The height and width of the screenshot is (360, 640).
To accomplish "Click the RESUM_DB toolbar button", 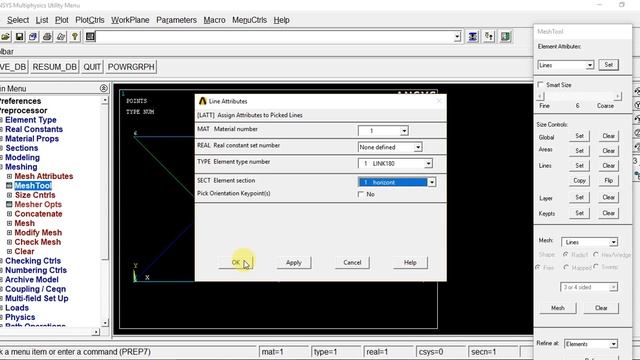I will [55, 67].
